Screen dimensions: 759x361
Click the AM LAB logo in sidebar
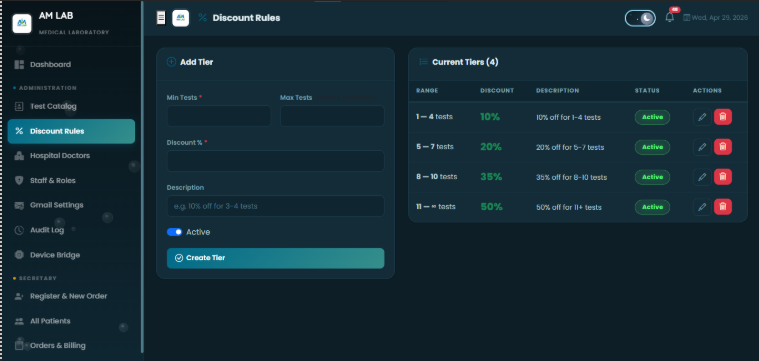coord(22,23)
